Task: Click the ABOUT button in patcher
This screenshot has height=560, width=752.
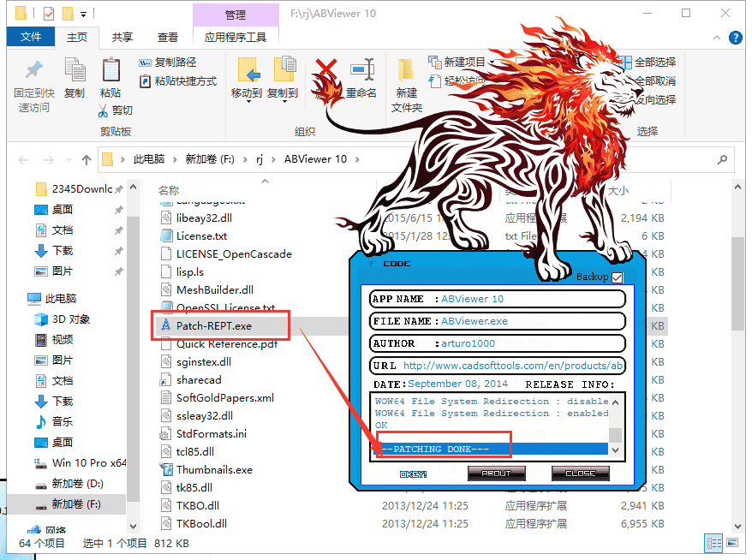Action: click(497, 474)
